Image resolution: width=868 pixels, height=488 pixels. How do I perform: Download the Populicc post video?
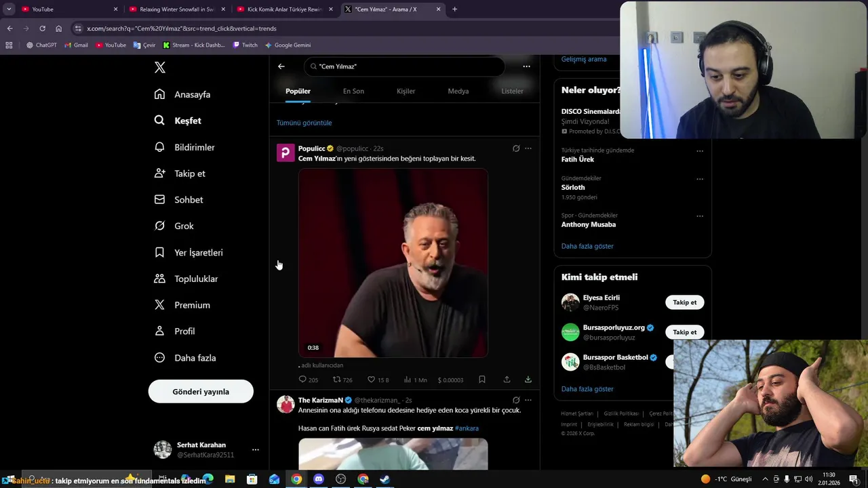click(528, 380)
